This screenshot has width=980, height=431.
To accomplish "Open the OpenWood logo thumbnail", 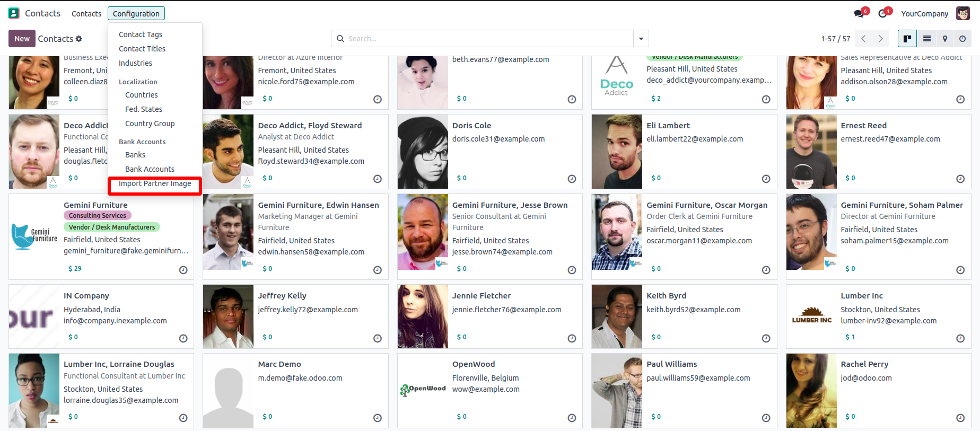I will coord(423,390).
